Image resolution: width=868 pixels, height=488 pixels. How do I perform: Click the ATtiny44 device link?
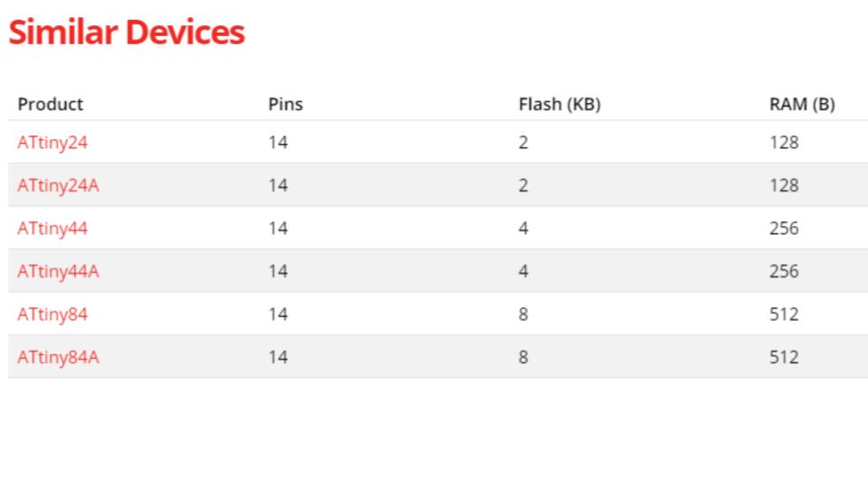[x=52, y=229]
